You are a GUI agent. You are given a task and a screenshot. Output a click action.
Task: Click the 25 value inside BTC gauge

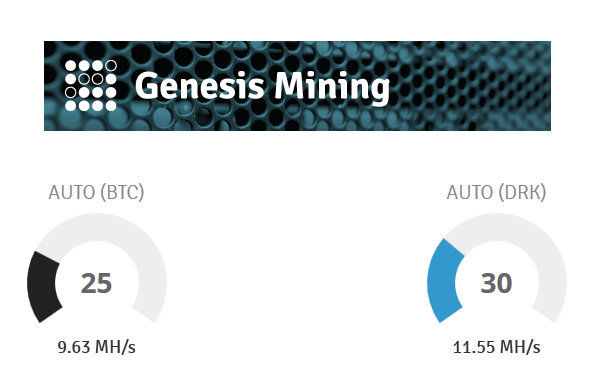pyautogui.click(x=96, y=284)
